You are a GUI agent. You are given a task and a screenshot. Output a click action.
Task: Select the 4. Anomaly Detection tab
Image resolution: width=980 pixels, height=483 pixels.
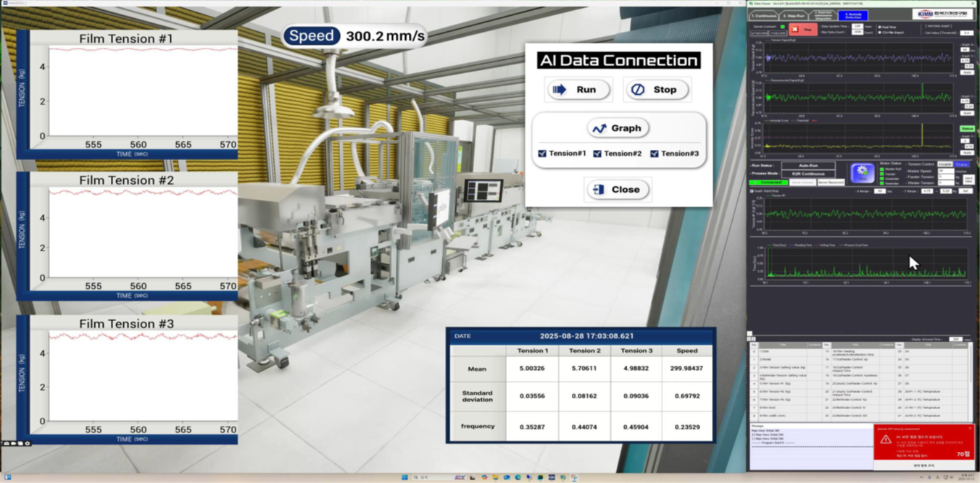852,15
